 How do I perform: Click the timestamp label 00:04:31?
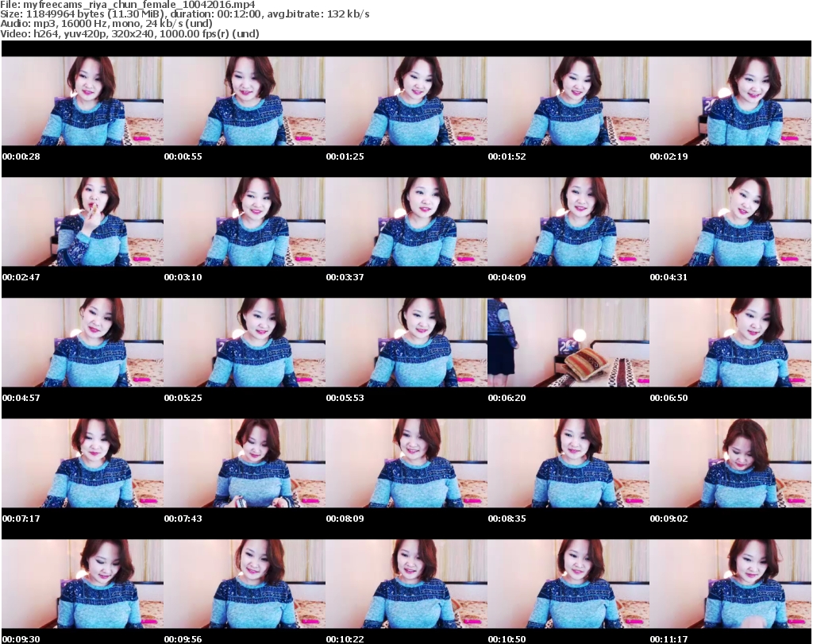click(669, 277)
